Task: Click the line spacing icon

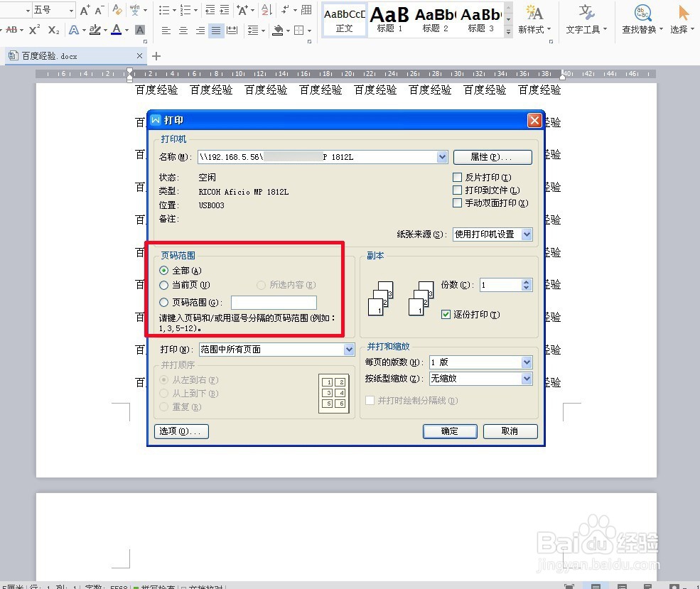Action: tap(253, 31)
